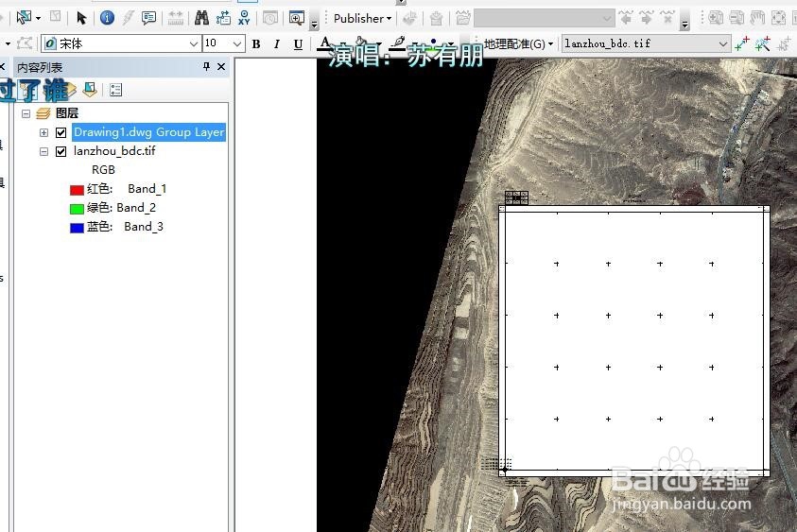797x532 pixels.
Task: Open the table of contents Options icon
Action: pos(116,90)
